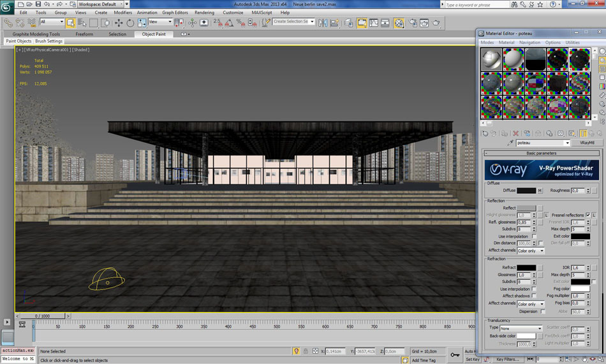Image resolution: width=606 pixels, height=364 pixels.
Task: Click the eyedropper pick material icon
Action: click(x=510, y=143)
